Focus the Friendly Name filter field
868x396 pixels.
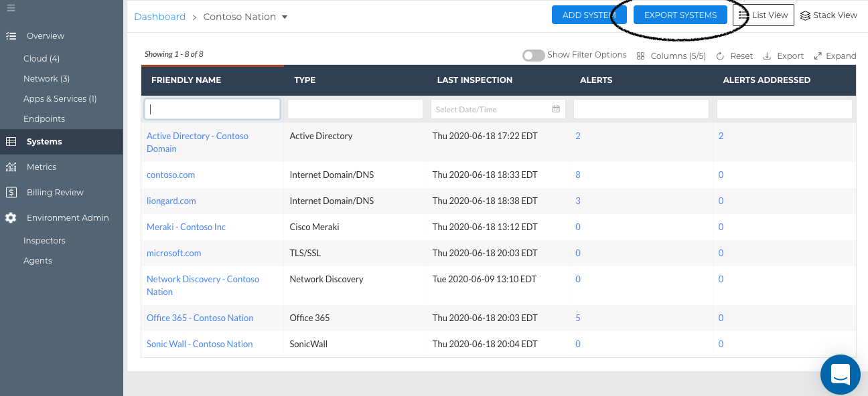click(x=212, y=109)
